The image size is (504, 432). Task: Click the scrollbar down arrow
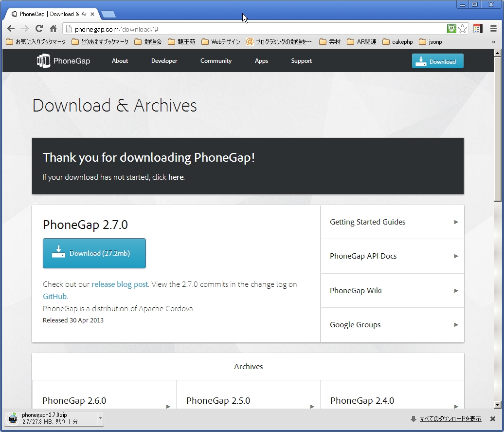[x=497, y=405]
